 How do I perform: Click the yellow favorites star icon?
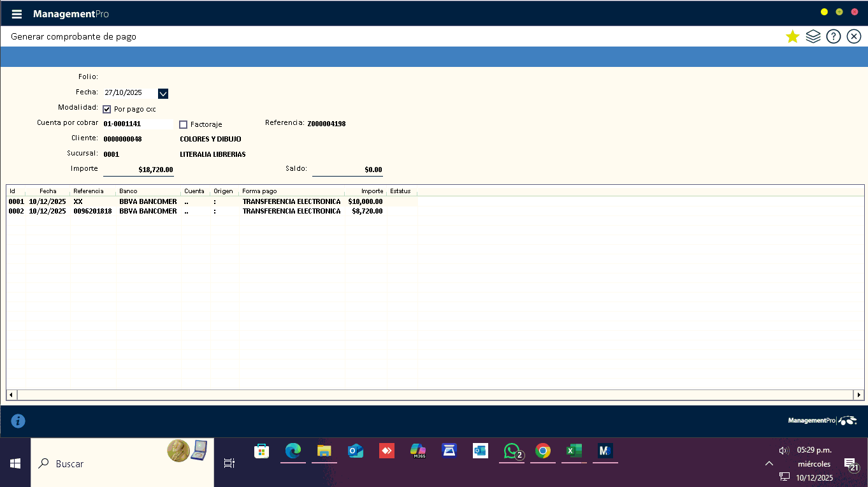[x=792, y=36]
